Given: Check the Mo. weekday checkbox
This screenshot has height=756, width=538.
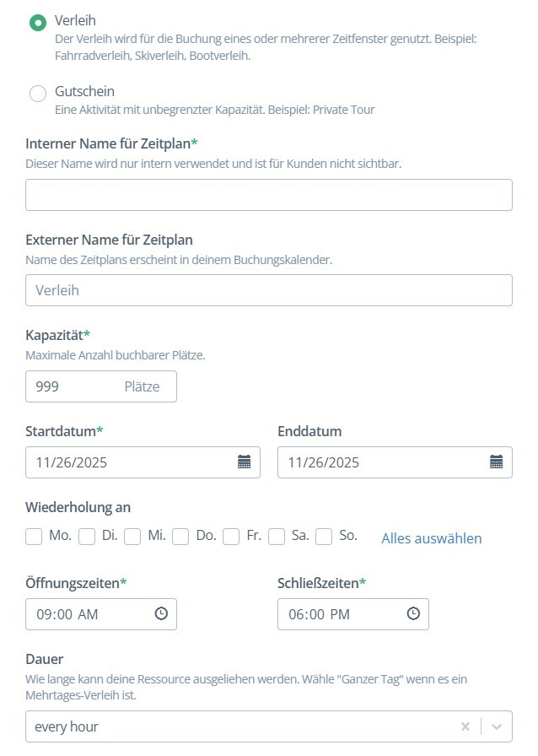Looking at the screenshot, I should (x=34, y=537).
